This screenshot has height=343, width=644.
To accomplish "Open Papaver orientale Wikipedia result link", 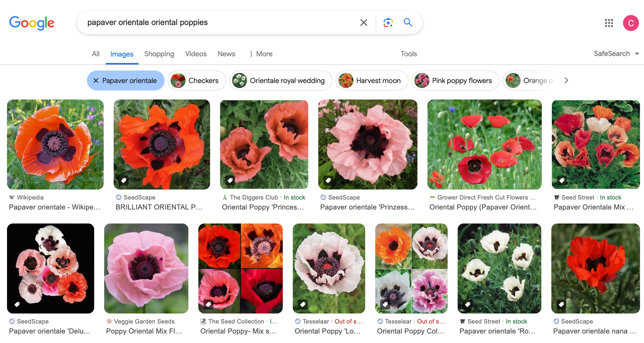I will [x=54, y=207].
